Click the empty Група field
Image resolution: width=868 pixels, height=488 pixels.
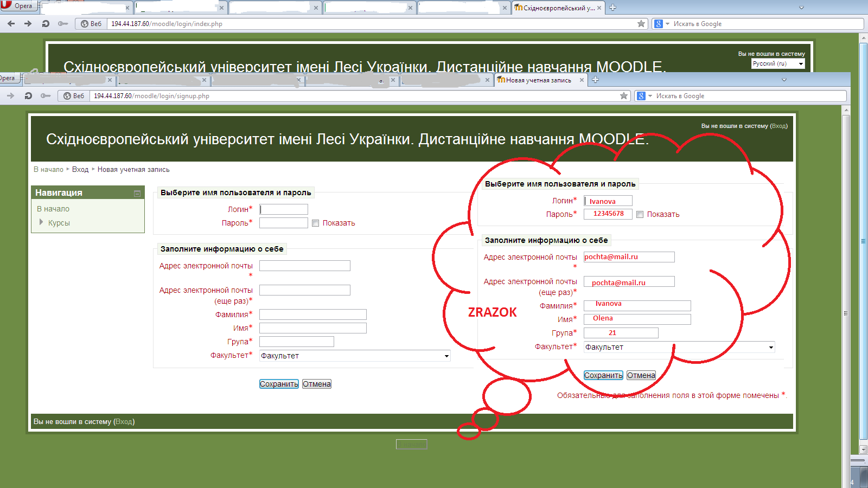(297, 342)
